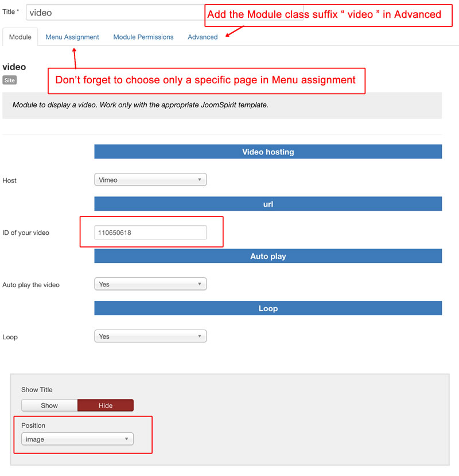Screen dimensions: 459x476
Task: Expand the Host dropdown showing Vimeo
Action: coord(150,180)
